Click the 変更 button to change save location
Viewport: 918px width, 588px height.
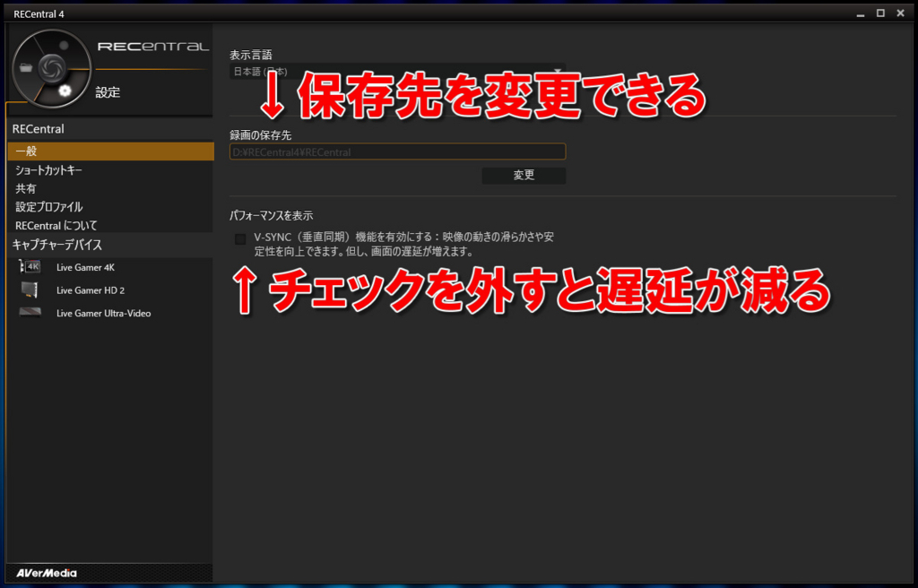[524, 175]
